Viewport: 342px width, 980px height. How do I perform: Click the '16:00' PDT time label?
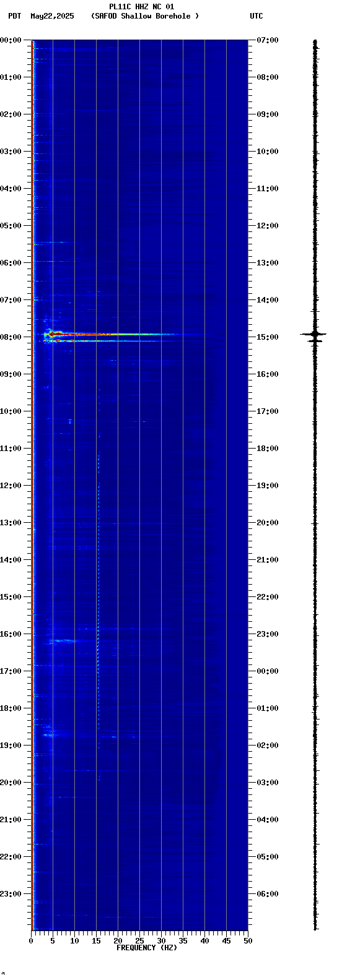(11, 634)
